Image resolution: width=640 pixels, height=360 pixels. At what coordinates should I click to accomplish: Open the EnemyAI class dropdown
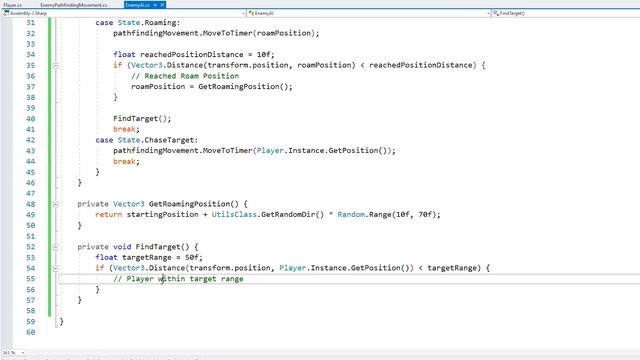pyautogui.click(x=488, y=13)
